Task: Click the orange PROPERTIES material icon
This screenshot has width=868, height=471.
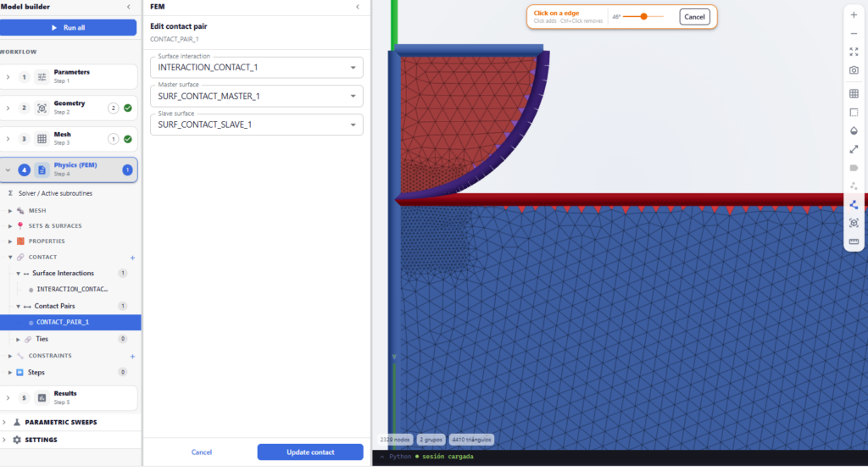Action: (20, 241)
